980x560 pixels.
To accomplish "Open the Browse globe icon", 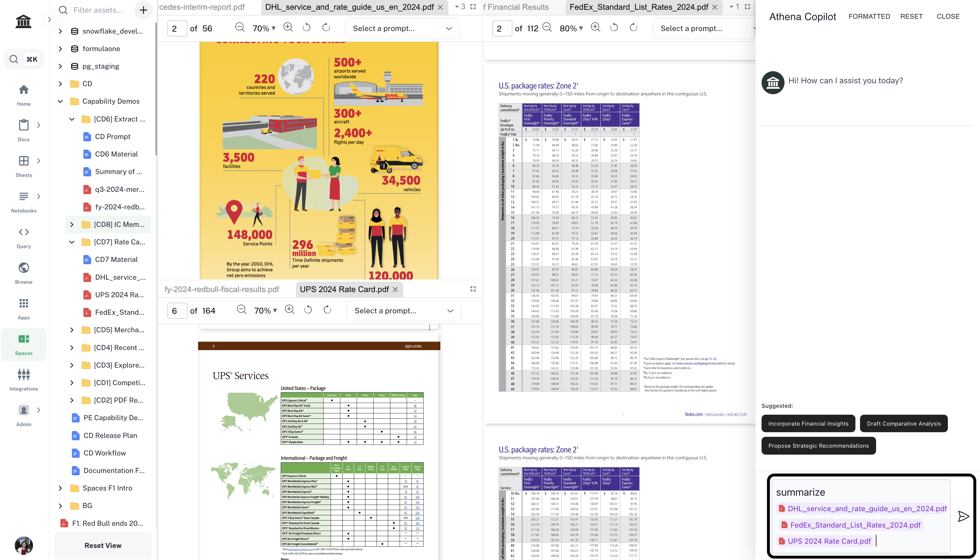I will (x=24, y=268).
